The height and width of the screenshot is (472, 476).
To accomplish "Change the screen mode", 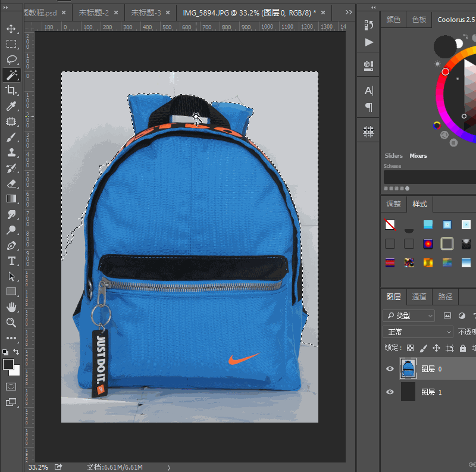I will (x=11, y=402).
